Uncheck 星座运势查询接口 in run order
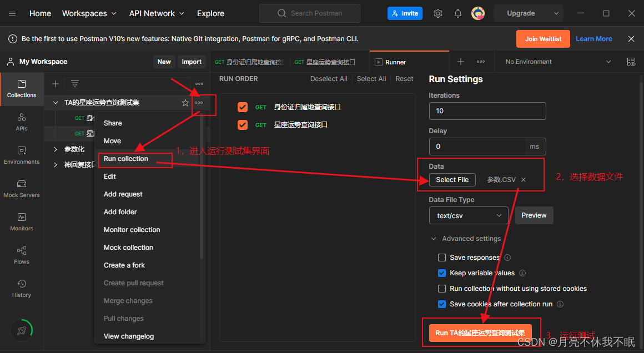 tap(243, 125)
